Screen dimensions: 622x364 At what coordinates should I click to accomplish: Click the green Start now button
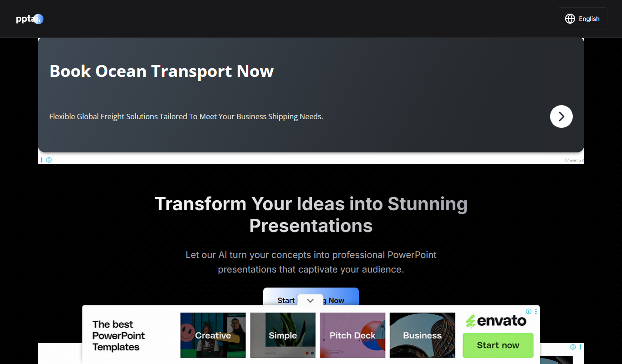coord(498,345)
